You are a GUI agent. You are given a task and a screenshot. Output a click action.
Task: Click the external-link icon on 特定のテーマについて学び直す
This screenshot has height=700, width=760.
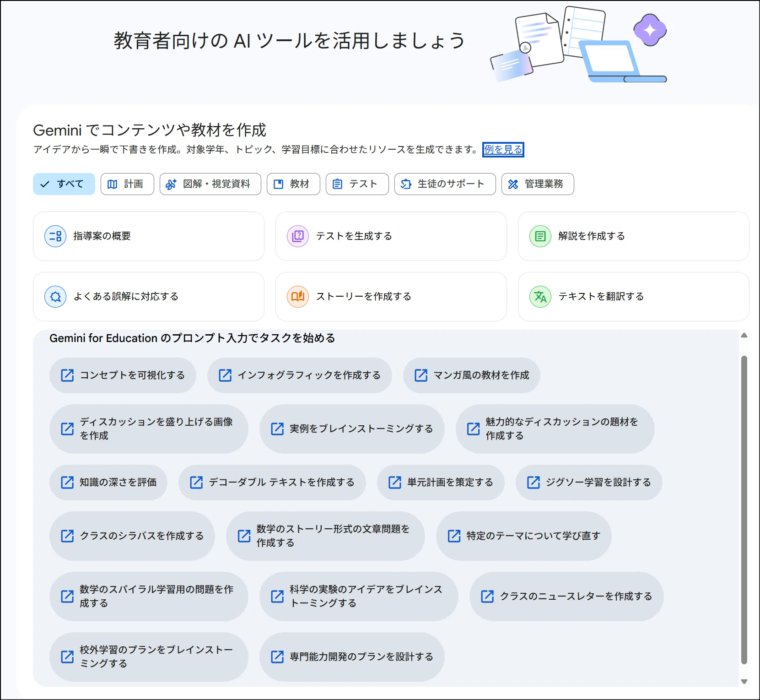pos(454,536)
